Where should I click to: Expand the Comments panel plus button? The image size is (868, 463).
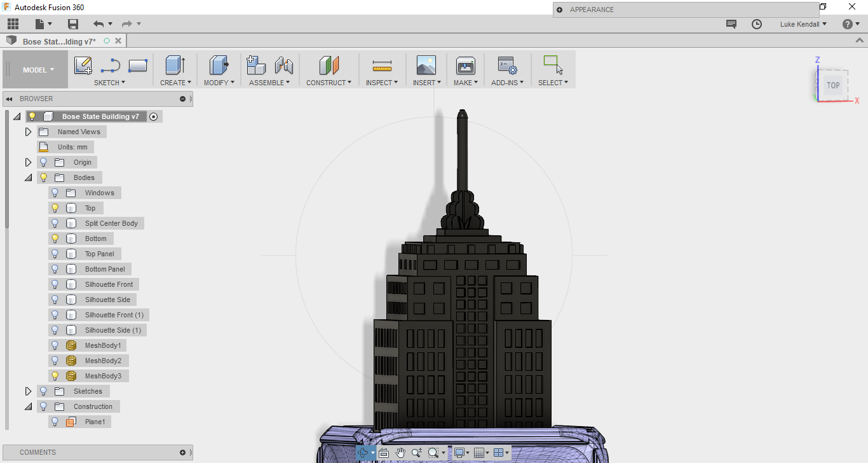click(x=183, y=453)
